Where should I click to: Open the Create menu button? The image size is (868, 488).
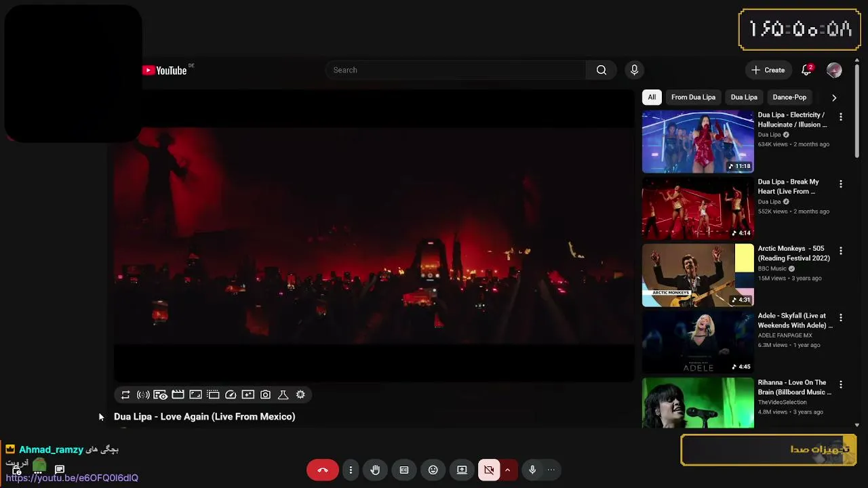768,70
